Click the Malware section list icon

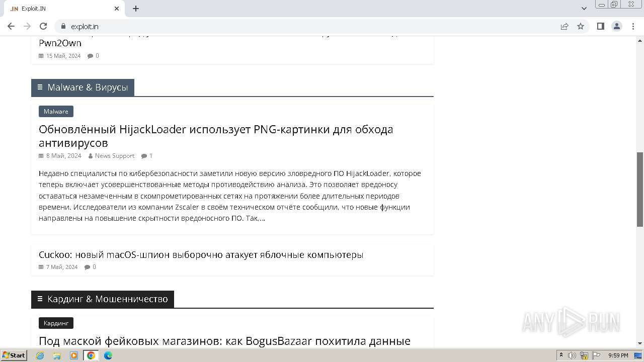point(40,87)
